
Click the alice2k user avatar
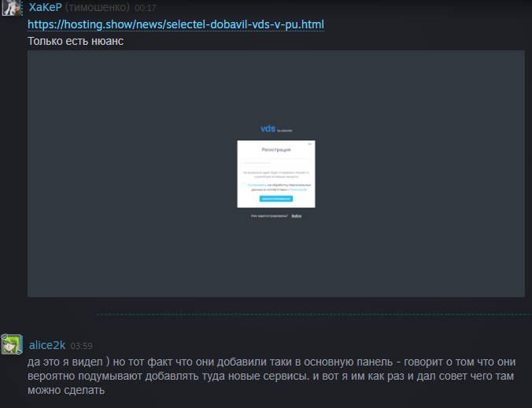12,344
